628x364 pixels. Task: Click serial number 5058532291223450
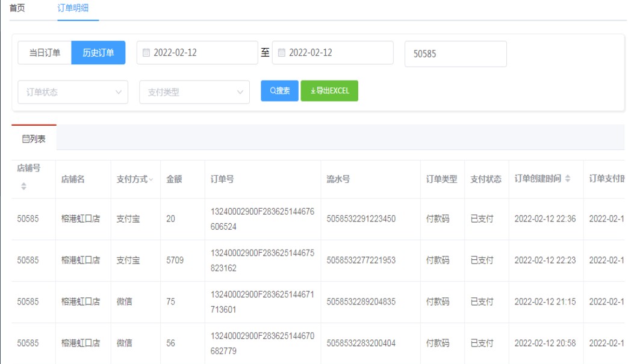click(x=361, y=219)
